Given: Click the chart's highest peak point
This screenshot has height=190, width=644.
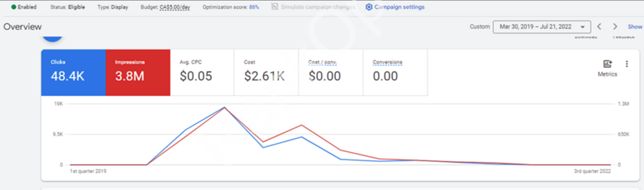Looking at the screenshot, I should pos(224,107).
